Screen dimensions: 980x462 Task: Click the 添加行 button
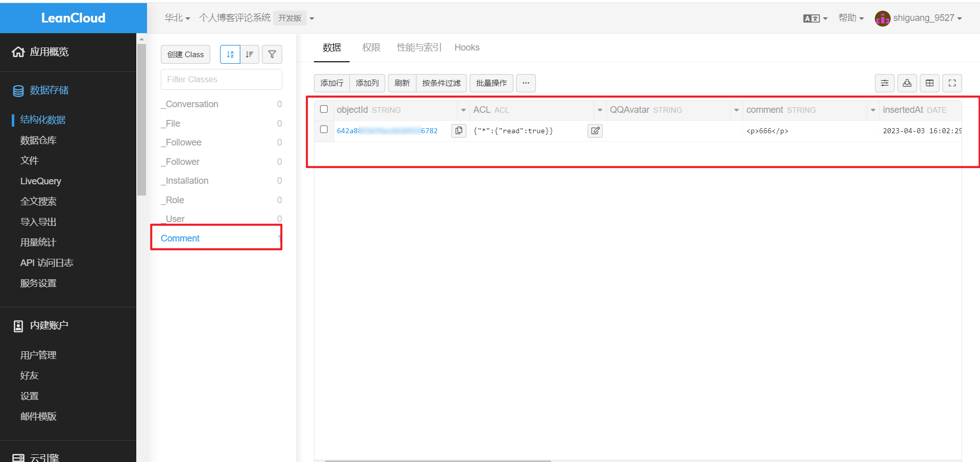[x=332, y=83]
